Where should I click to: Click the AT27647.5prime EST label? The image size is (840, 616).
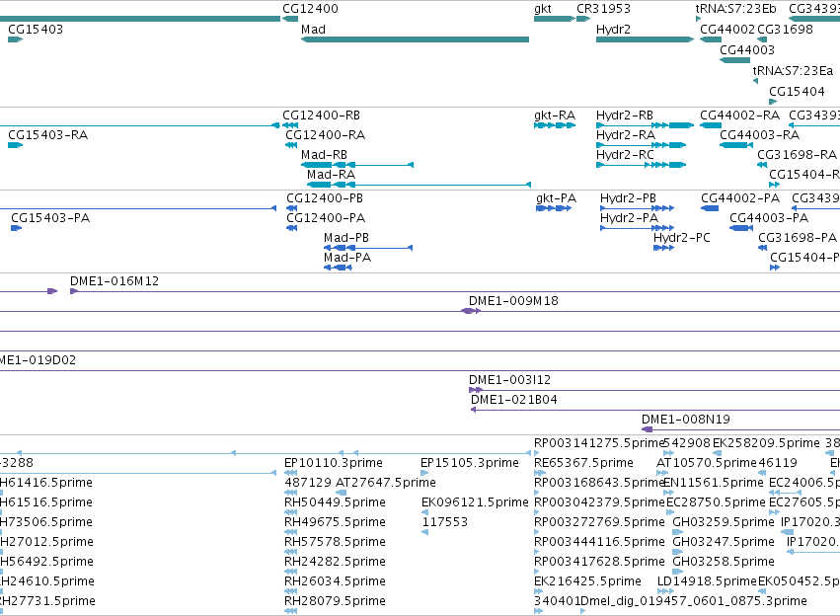[x=386, y=483]
